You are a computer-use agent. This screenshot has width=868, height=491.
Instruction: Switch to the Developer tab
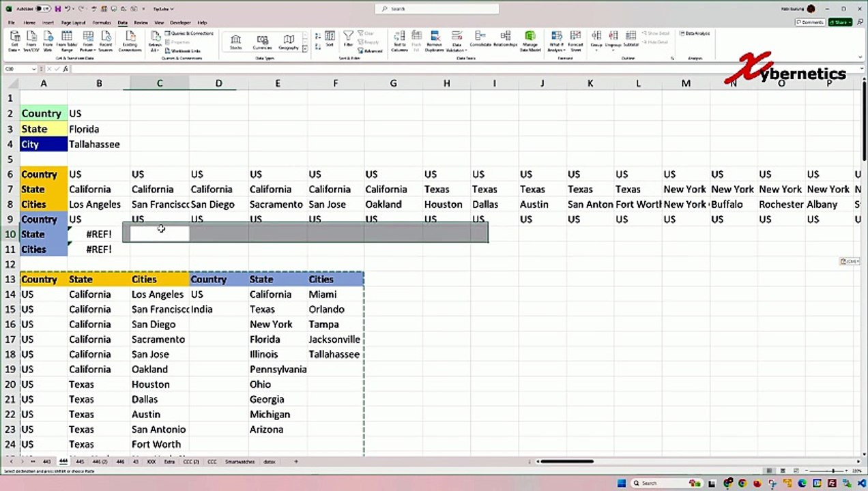181,23
